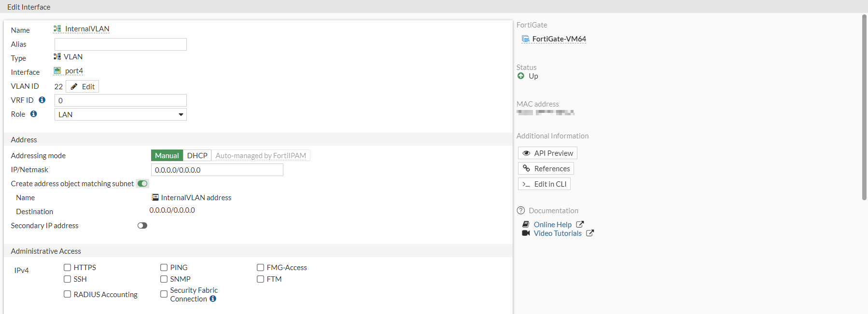Click the info icon next to VRF ID
The height and width of the screenshot is (314, 868).
click(42, 100)
